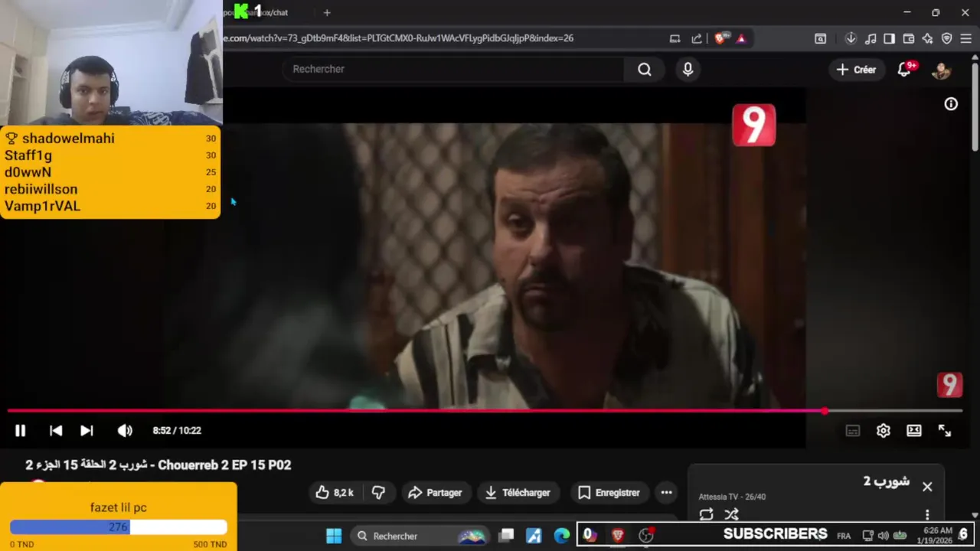This screenshot has width=980, height=551.
Task: Open the Windows Start menu
Action: coord(334,536)
